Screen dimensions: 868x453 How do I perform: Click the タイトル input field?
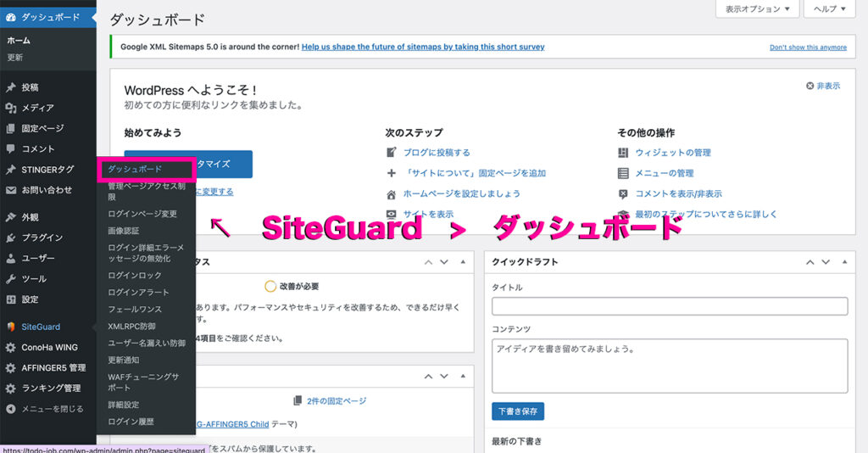[670, 306]
